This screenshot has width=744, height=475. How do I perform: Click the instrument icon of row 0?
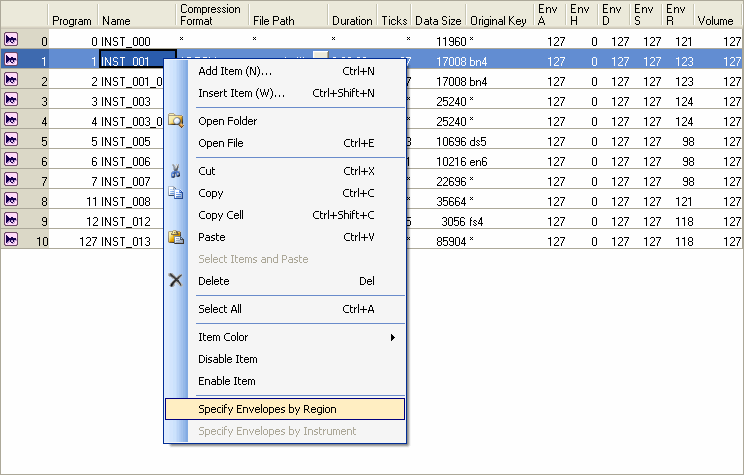(11, 41)
